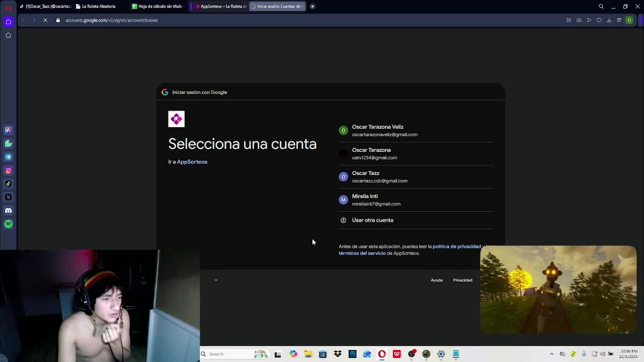The width and height of the screenshot is (644, 362).
Task: Open the volume control in system tray
Action: click(603, 354)
